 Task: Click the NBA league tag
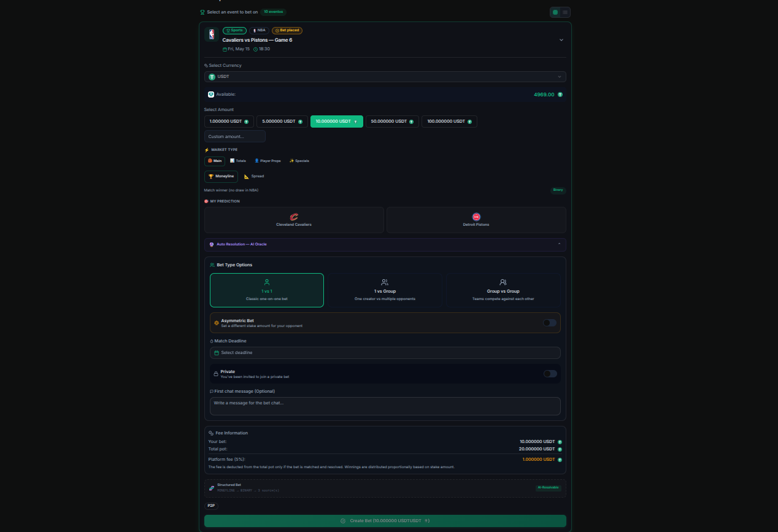259,30
